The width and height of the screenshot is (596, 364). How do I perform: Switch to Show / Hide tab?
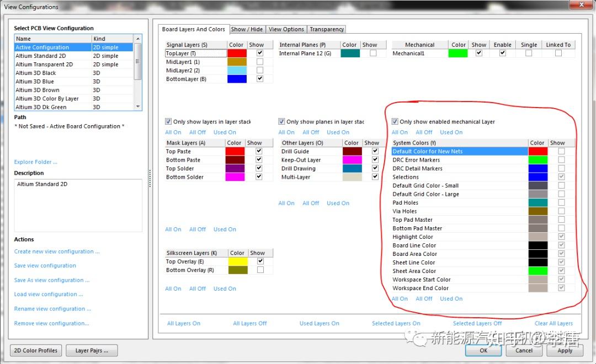click(x=247, y=29)
